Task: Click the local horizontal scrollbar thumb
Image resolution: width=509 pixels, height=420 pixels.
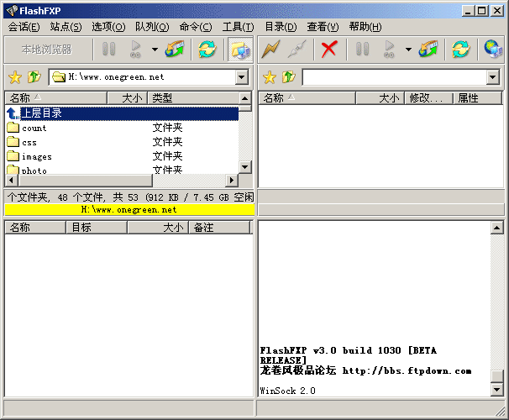Action: point(85,180)
